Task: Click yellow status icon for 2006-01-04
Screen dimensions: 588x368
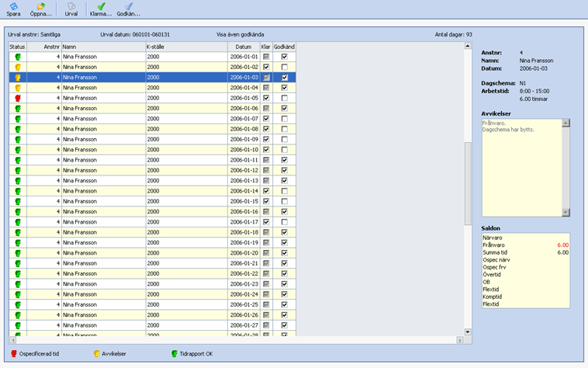Action: click(18, 88)
